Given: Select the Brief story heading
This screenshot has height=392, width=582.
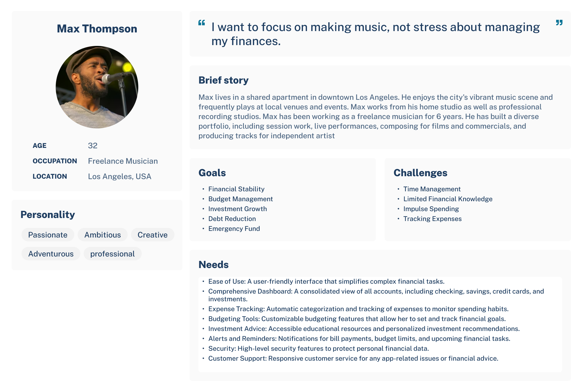Looking at the screenshot, I should tap(223, 80).
